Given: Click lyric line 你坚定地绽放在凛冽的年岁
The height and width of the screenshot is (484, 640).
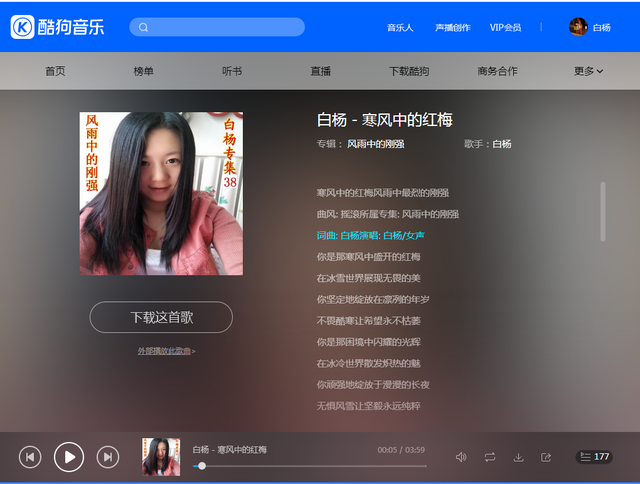Looking at the screenshot, I should coord(373,300).
